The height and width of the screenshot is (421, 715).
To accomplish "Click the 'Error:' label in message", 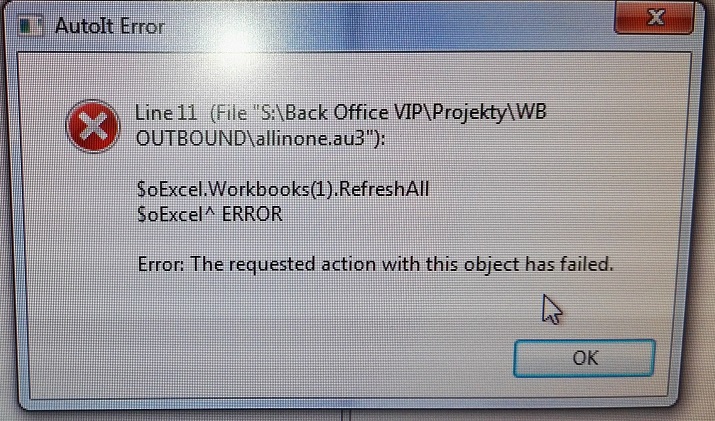I will tap(161, 264).
